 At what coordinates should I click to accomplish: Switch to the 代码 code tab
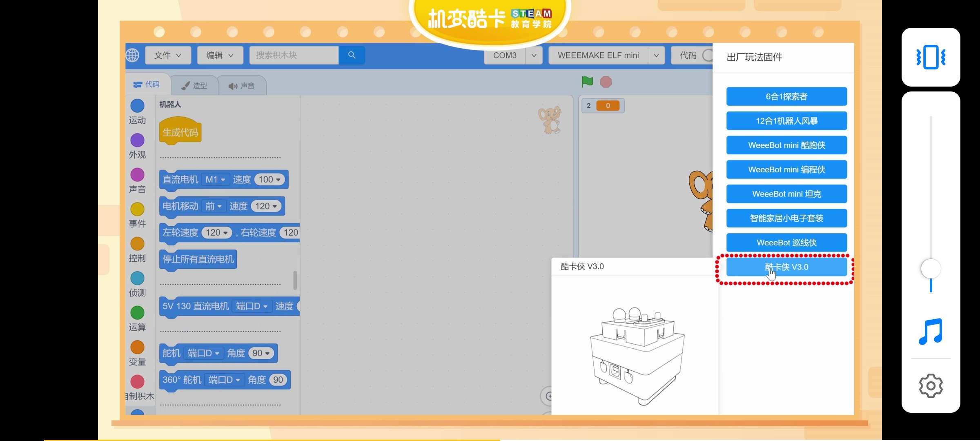pyautogui.click(x=147, y=84)
